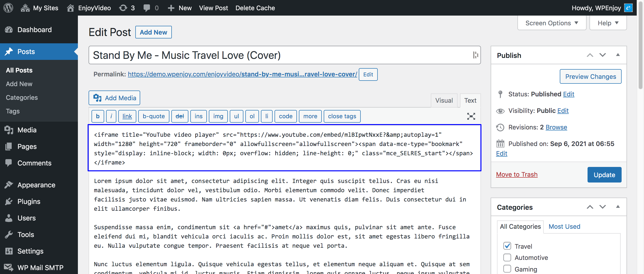Check the Gaming category
The image size is (644, 274).
click(x=507, y=269)
